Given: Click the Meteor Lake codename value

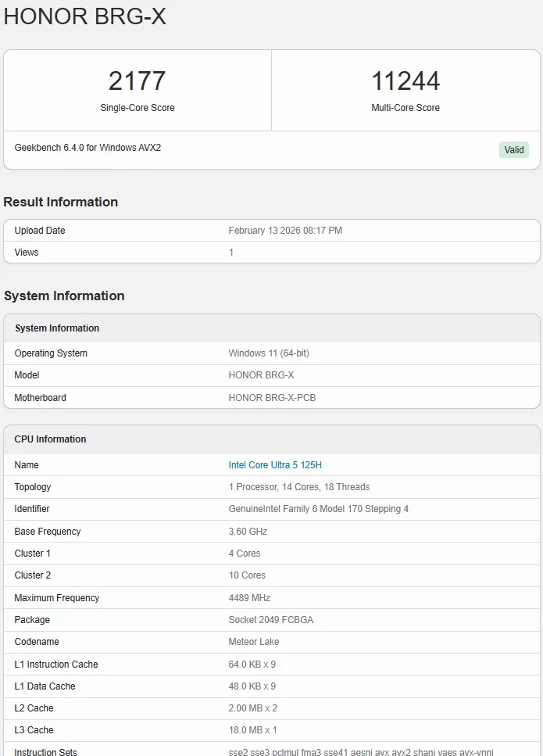Looking at the screenshot, I should (254, 642).
